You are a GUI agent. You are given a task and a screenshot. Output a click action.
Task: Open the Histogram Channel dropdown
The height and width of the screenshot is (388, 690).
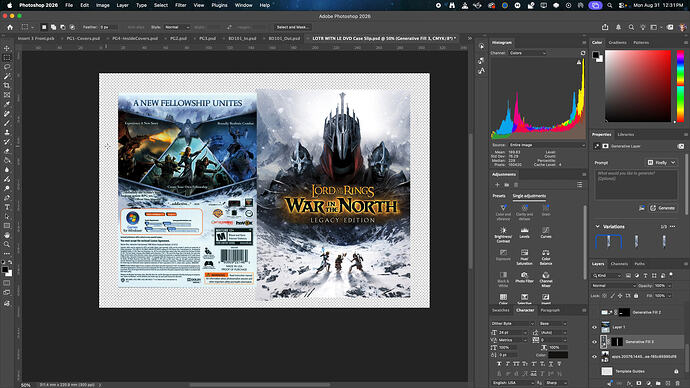[x=528, y=53]
